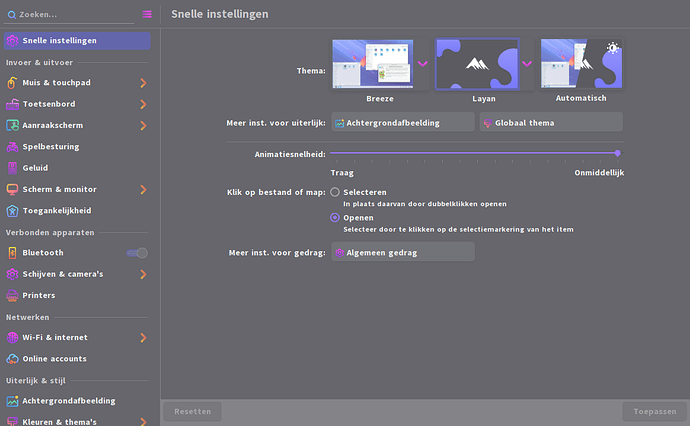Click the Globaal thema button
690x426 pixels.
[x=551, y=122]
